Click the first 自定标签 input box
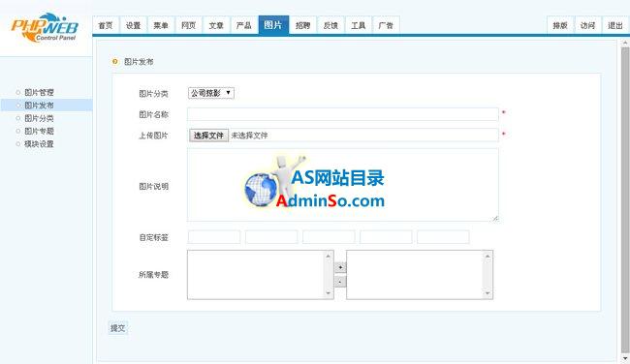This screenshot has width=630, height=364. tap(214, 237)
